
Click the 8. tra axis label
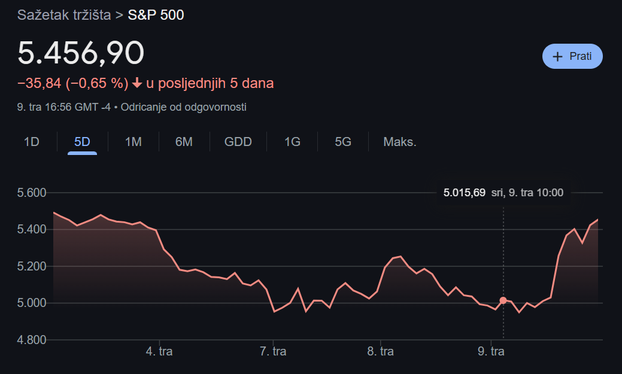(380, 351)
